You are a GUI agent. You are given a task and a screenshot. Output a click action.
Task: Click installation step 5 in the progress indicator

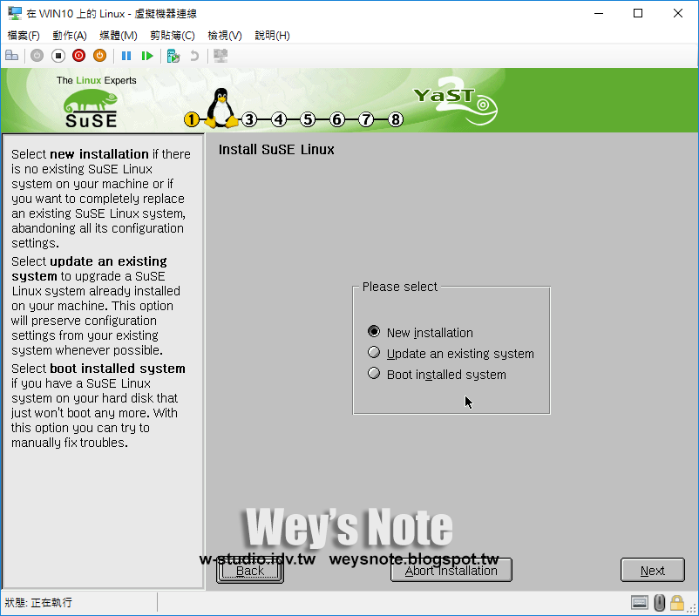[x=308, y=119]
